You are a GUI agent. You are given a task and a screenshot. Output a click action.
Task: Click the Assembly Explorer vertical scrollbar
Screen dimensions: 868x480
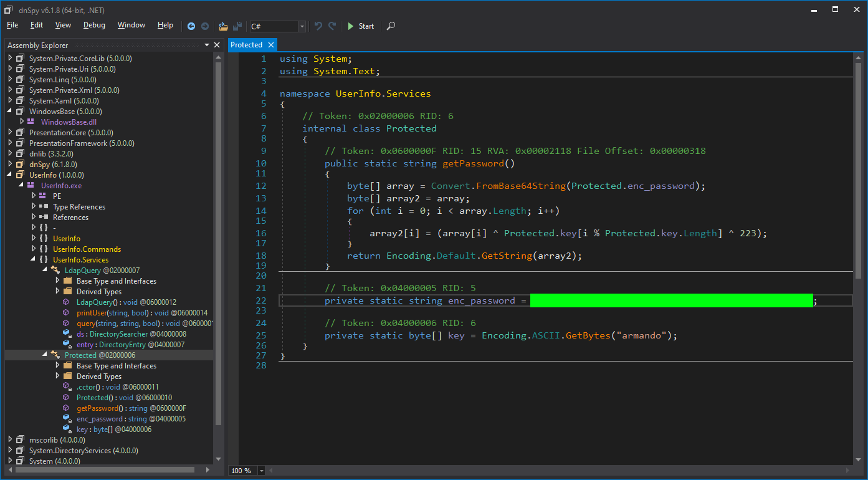coord(218,243)
